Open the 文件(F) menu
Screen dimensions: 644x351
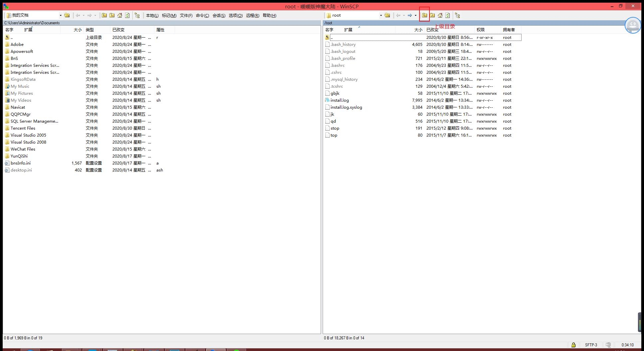(186, 16)
